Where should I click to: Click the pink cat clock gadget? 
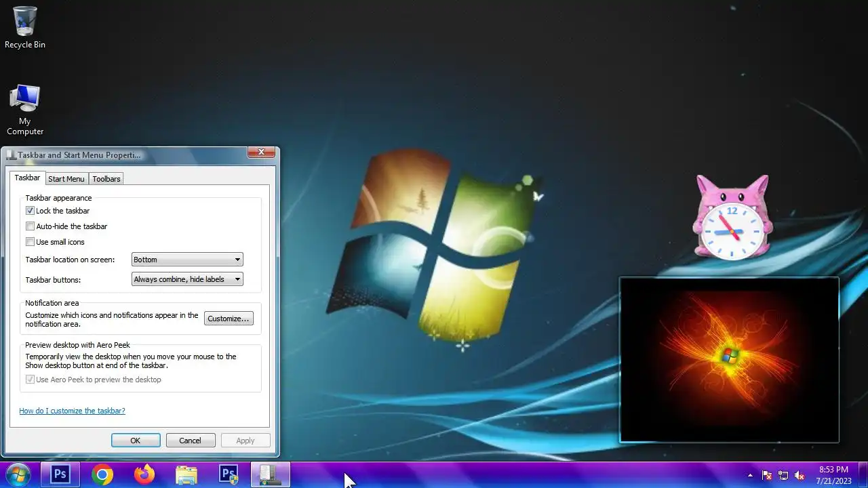pos(732,218)
